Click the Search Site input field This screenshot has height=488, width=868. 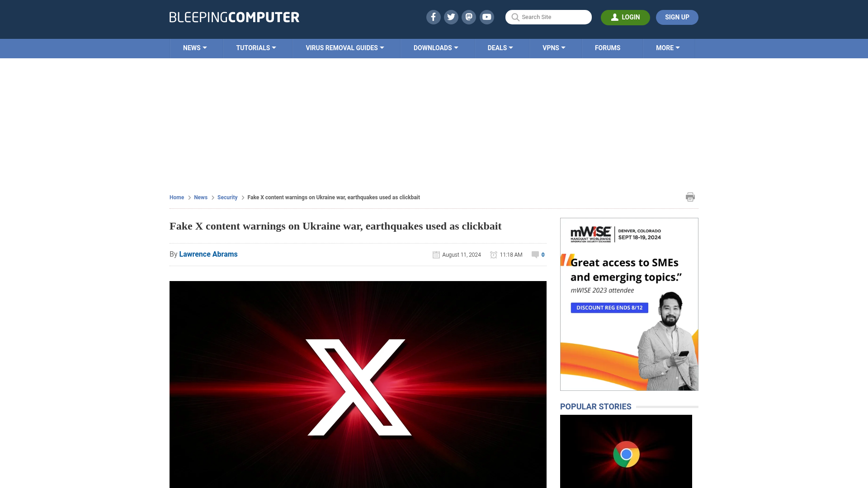(x=548, y=17)
